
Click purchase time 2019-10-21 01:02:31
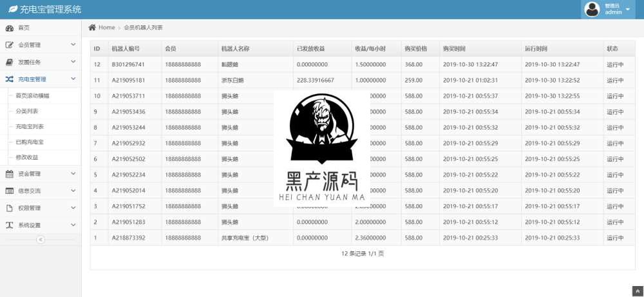470,80
